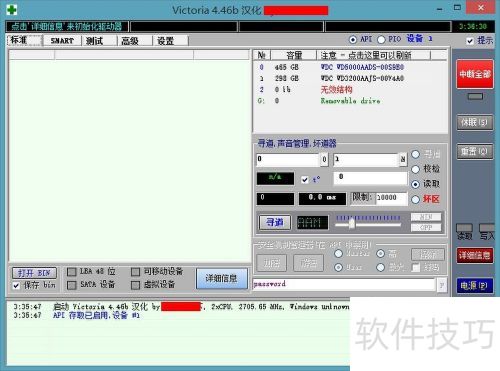Enable the LBA 48 位 checkbox

(x=71, y=272)
